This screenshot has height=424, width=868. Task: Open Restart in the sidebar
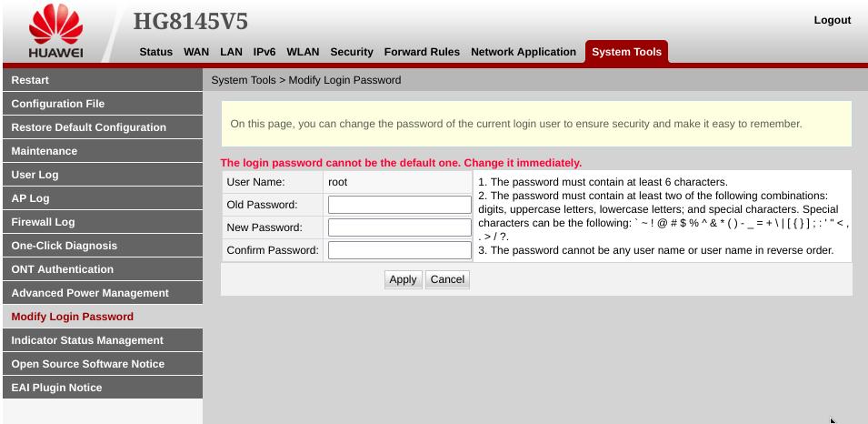pos(103,80)
